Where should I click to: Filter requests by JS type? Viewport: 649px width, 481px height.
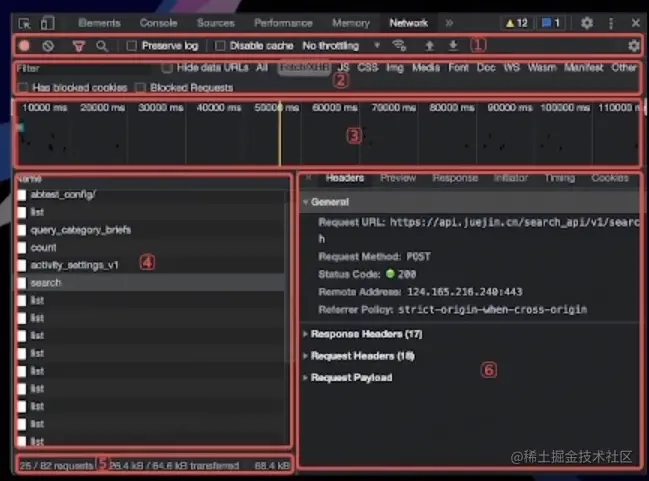coord(344,67)
